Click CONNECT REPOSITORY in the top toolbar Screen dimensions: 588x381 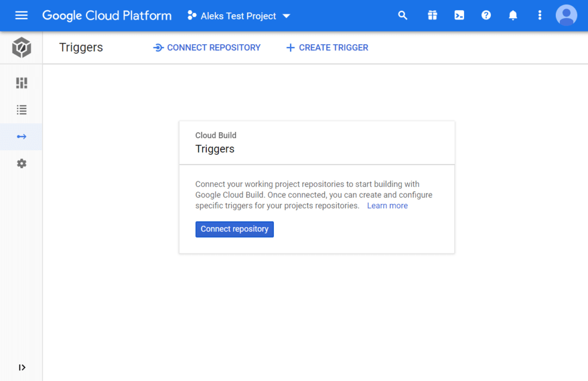(x=207, y=48)
